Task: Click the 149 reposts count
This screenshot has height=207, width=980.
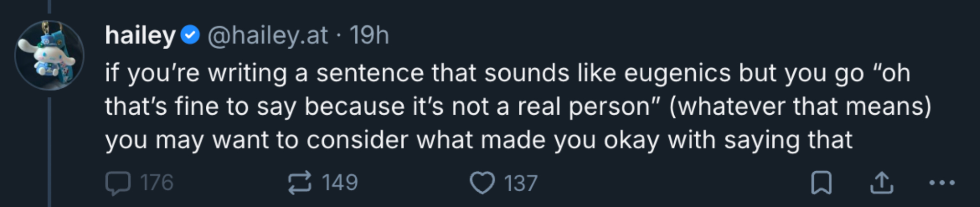Action: tap(340, 183)
